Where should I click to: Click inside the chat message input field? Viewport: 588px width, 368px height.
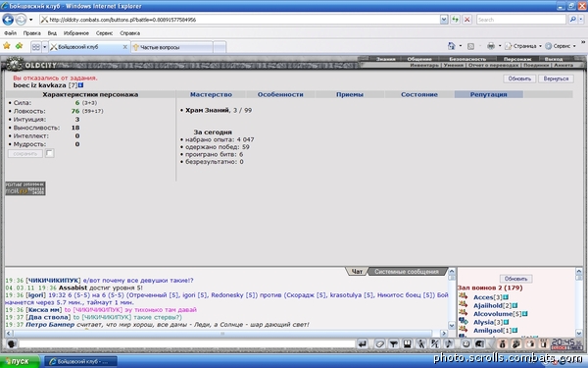click(x=187, y=343)
